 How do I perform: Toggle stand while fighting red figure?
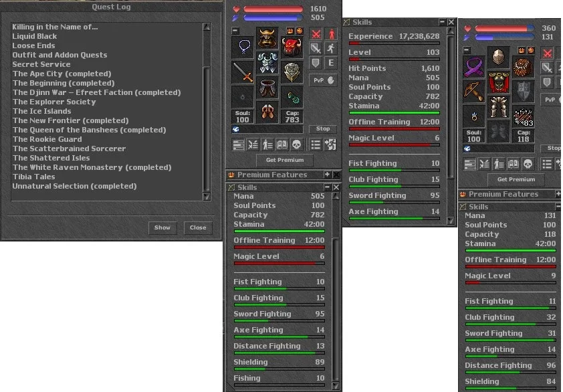[x=331, y=34]
